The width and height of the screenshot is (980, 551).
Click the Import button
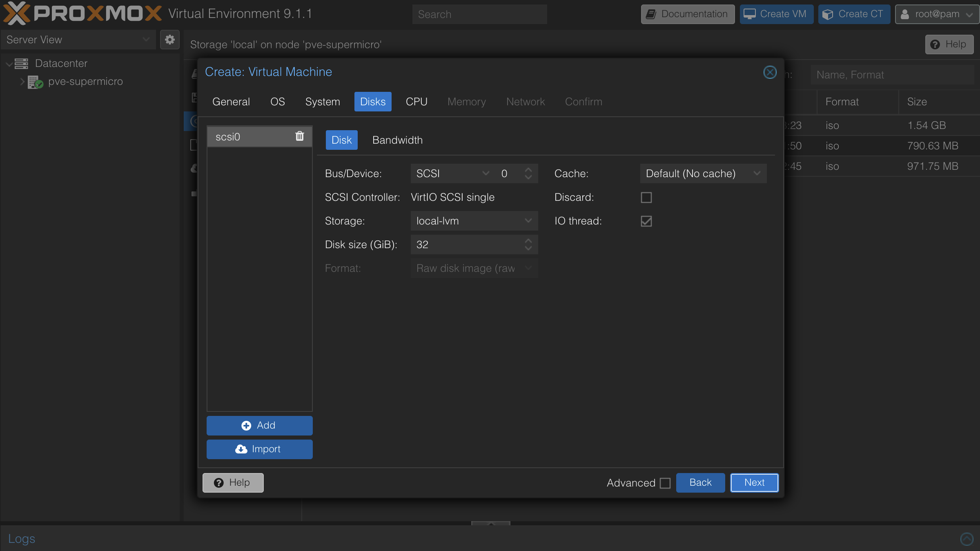click(259, 449)
